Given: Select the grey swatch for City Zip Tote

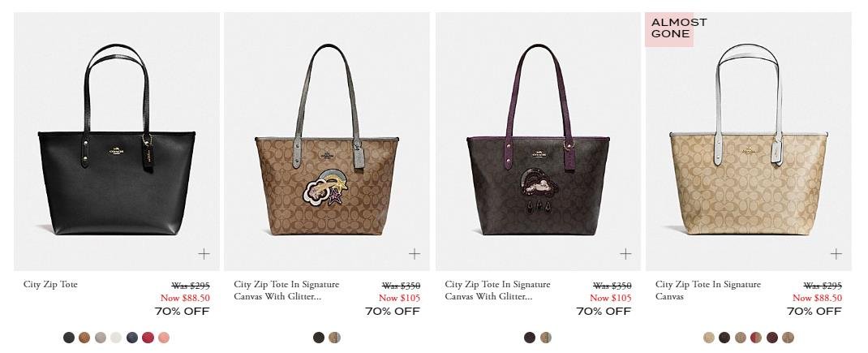Looking at the screenshot, I should point(101,338).
